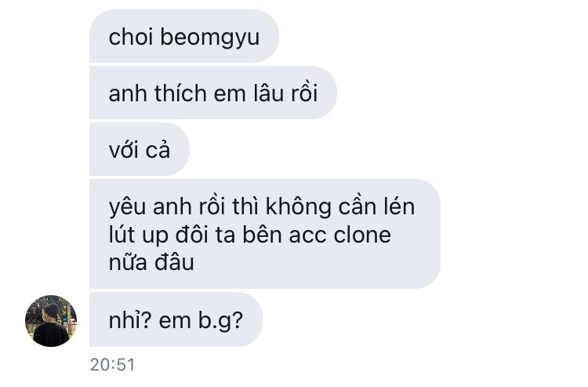588x387 pixels.
Task: Click the word 'beomgyu' in first message
Action: 210,38
